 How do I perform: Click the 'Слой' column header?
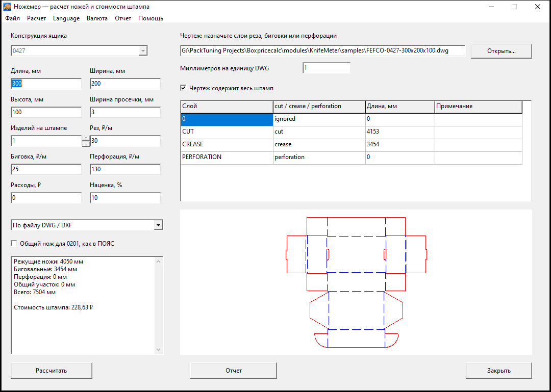tap(227, 107)
